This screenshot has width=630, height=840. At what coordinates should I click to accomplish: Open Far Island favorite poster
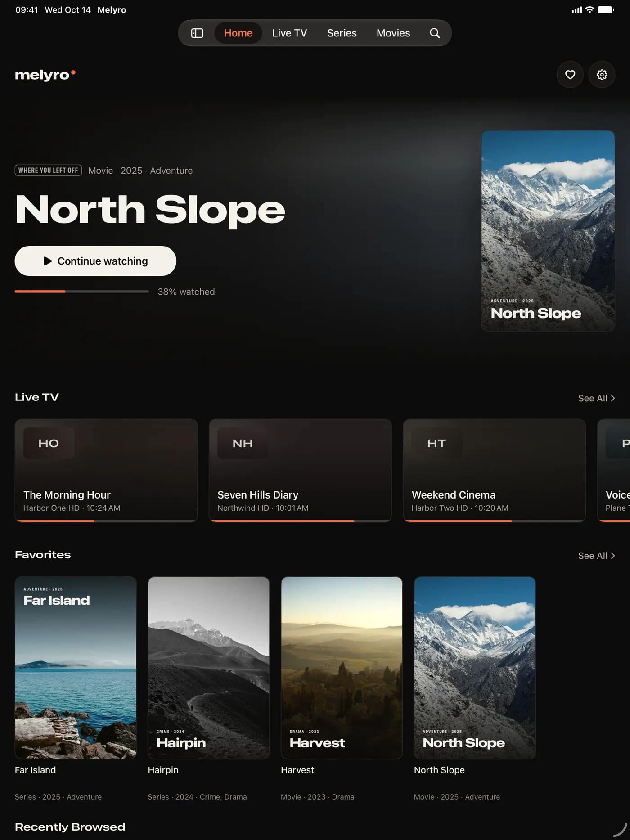click(76, 668)
